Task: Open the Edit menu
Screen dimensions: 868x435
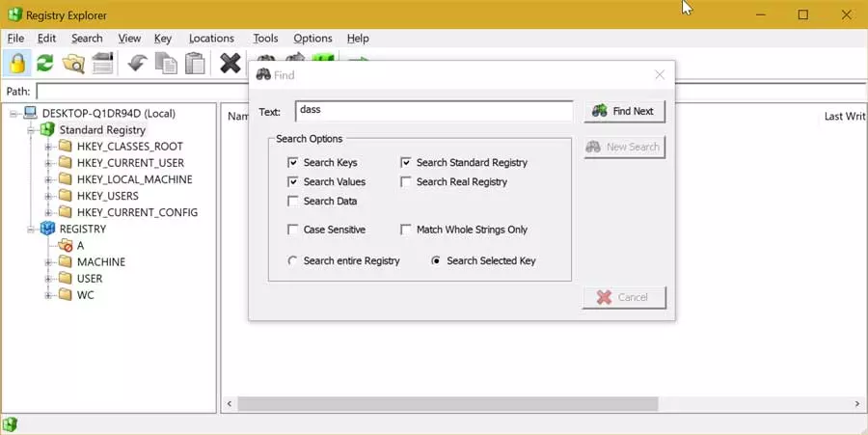Action: (46, 39)
